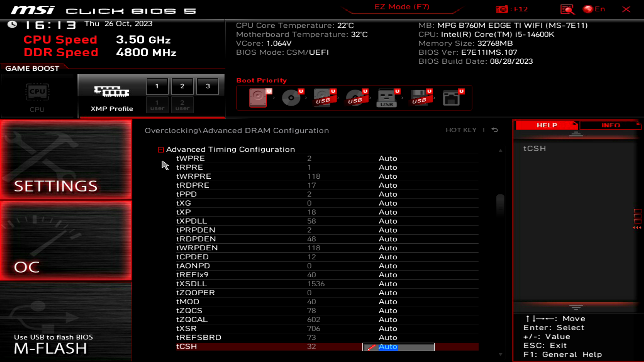The height and width of the screenshot is (362, 644).
Task: Open the tWPRE Auto setting
Action: click(388, 159)
